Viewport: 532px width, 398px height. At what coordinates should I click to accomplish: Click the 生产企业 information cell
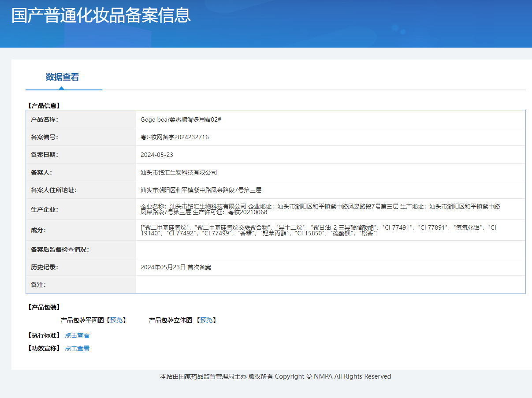click(x=309, y=209)
